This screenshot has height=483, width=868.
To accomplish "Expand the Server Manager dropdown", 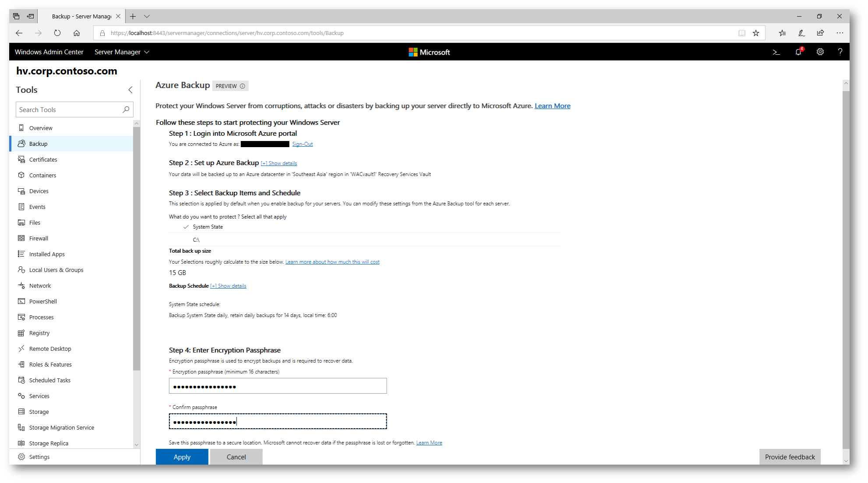I will pyautogui.click(x=122, y=52).
